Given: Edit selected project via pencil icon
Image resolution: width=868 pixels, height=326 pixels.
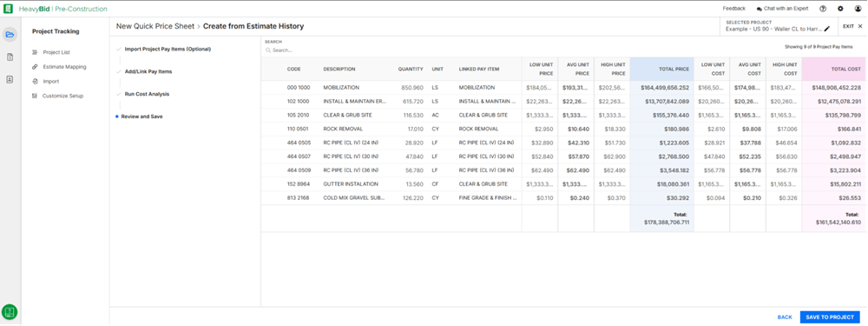Looking at the screenshot, I should coord(827,29).
